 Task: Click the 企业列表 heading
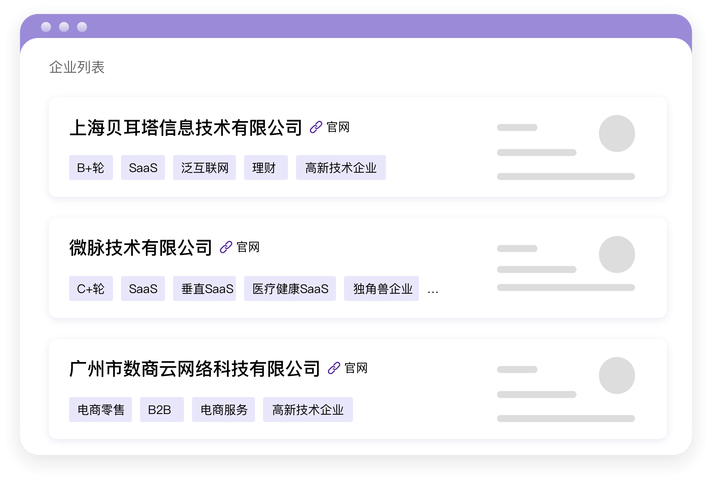(x=77, y=67)
